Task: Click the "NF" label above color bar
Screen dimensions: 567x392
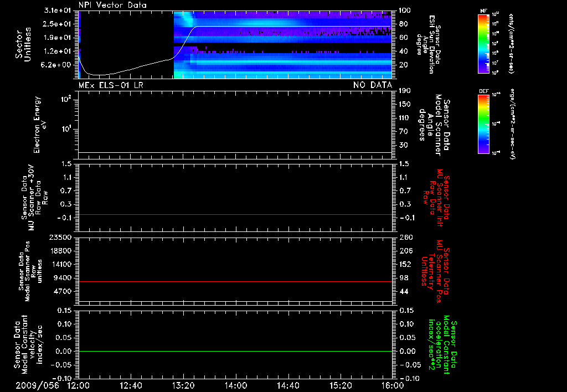Action: tap(483, 11)
